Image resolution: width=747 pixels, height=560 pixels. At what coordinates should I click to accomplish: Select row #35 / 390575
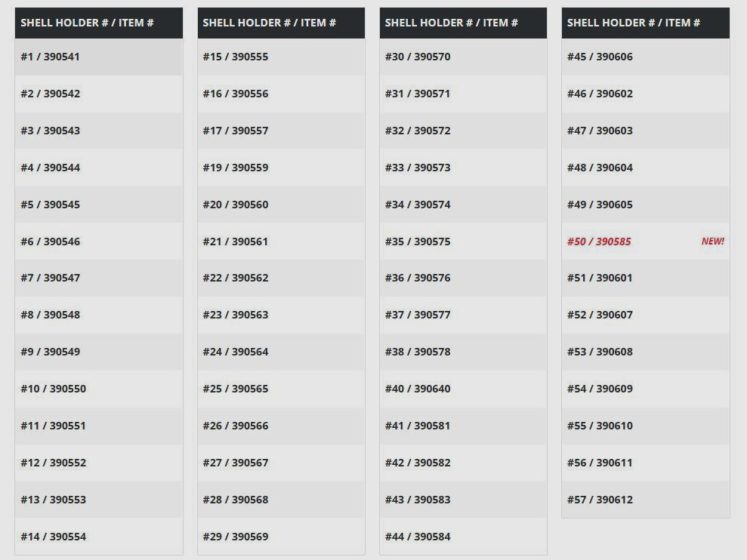pyautogui.click(x=463, y=242)
